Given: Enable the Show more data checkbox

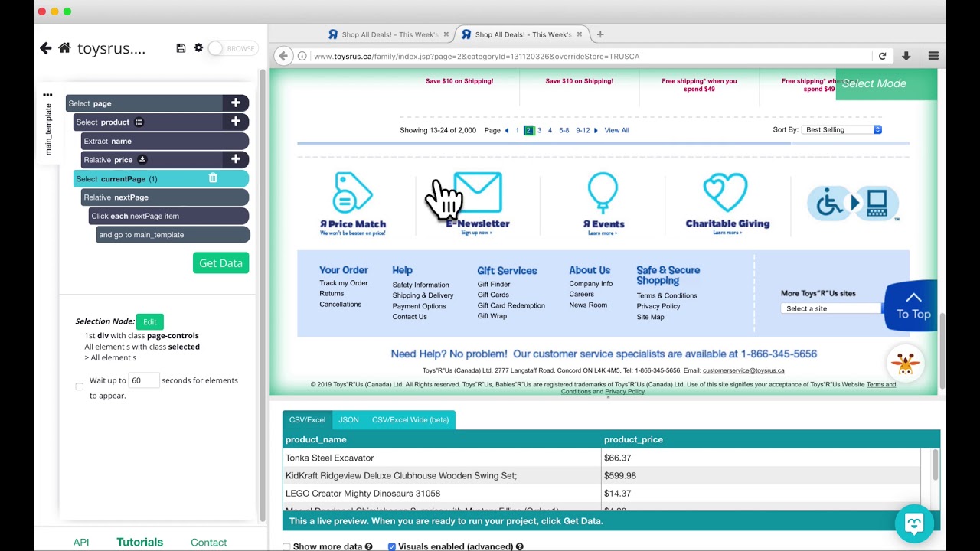Looking at the screenshot, I should coord(287,546).
